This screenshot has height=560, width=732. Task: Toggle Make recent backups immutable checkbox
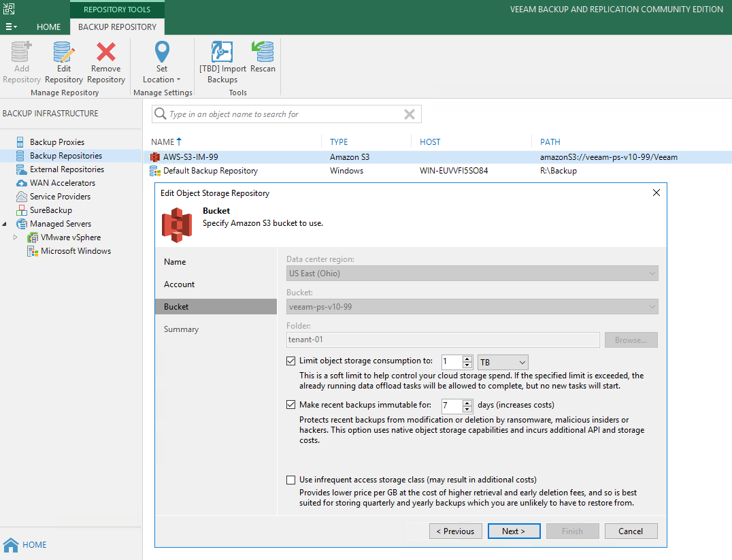click(291, 405)
